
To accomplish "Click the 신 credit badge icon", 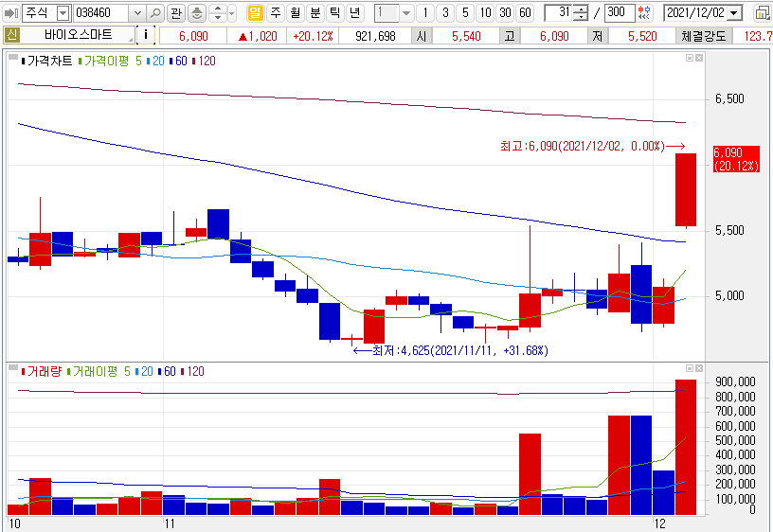I will pyautogui.click(x=11, y=35).
